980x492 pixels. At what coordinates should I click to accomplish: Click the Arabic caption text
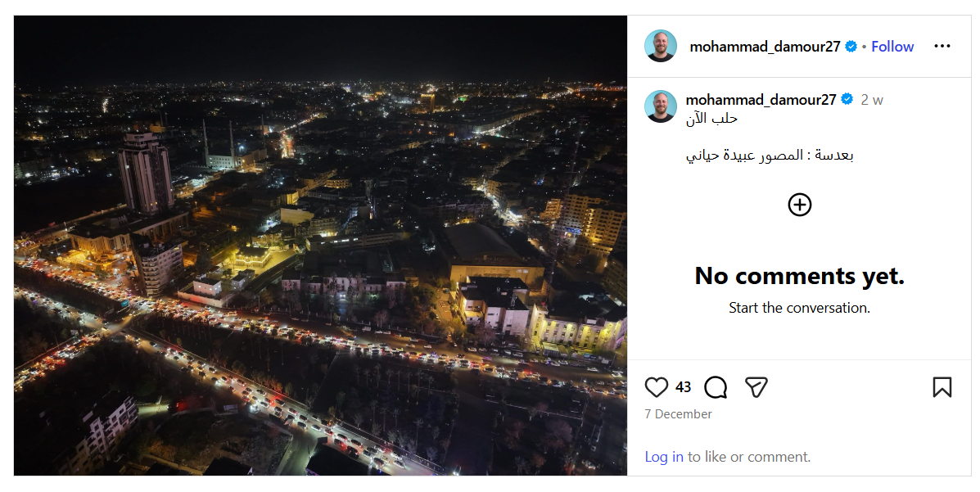click(769, 155)
